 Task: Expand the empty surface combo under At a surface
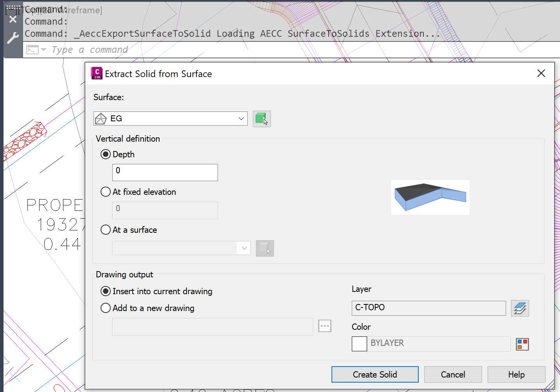click(x=244, y=248)
